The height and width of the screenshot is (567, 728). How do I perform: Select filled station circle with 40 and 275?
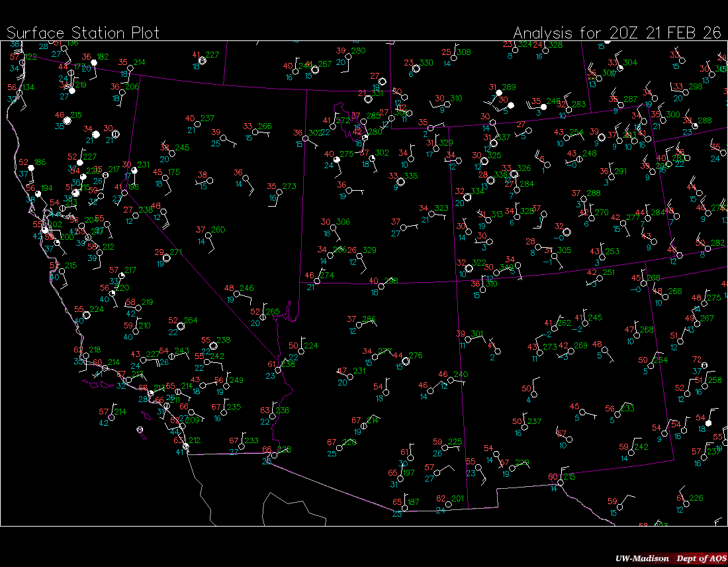point(338,160)
